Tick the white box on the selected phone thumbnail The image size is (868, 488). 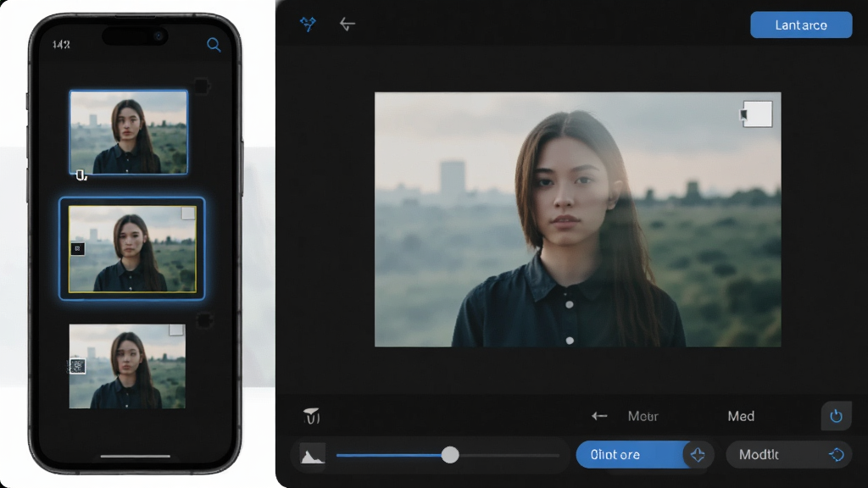188,213
